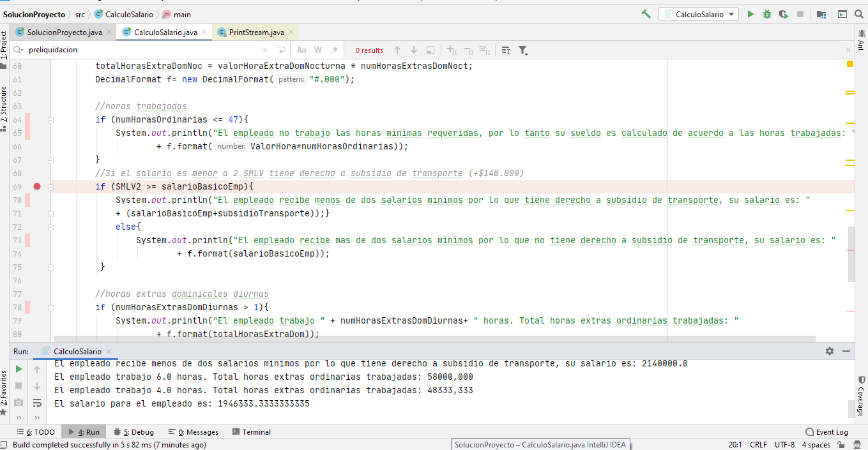Screen dimensions: 868x450
Task: Open the Event Log
Action: pyautogui.click(x=827, y=432)
